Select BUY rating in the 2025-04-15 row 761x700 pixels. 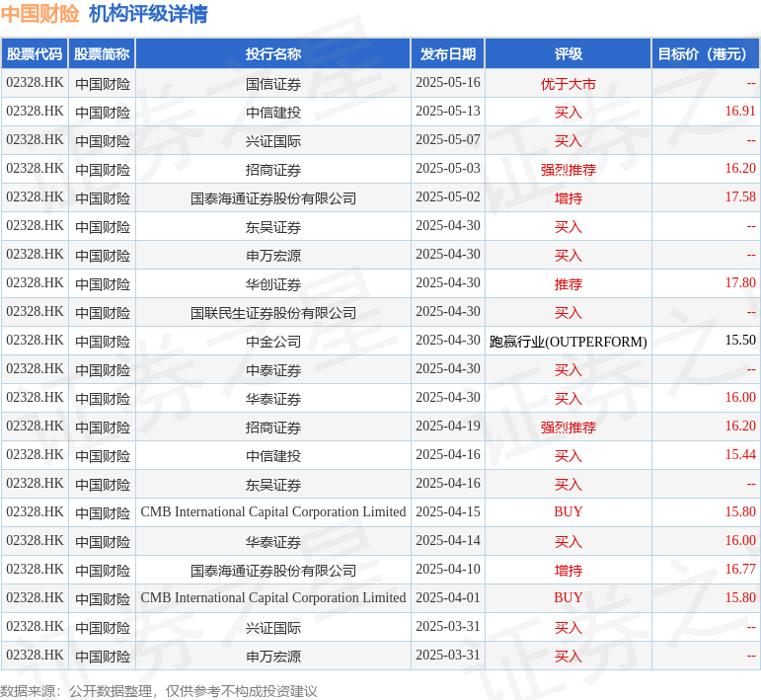tap(569, 512)
